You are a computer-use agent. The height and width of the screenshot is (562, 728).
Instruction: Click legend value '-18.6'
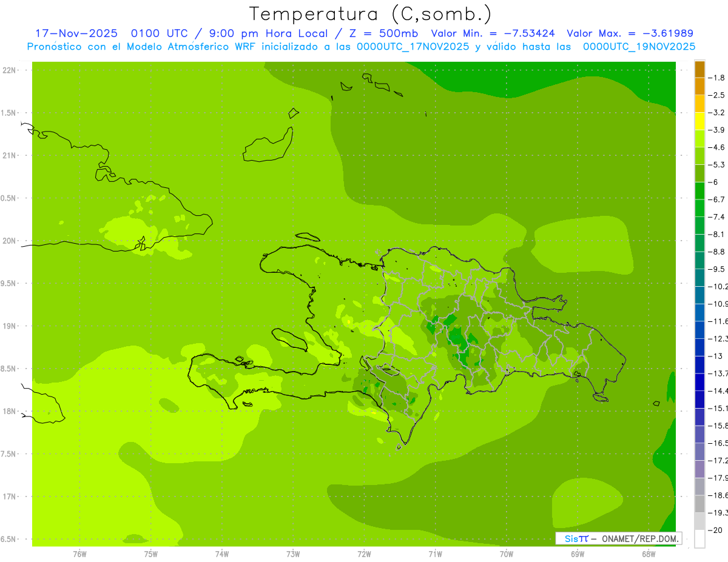click(x=718, y=495)
